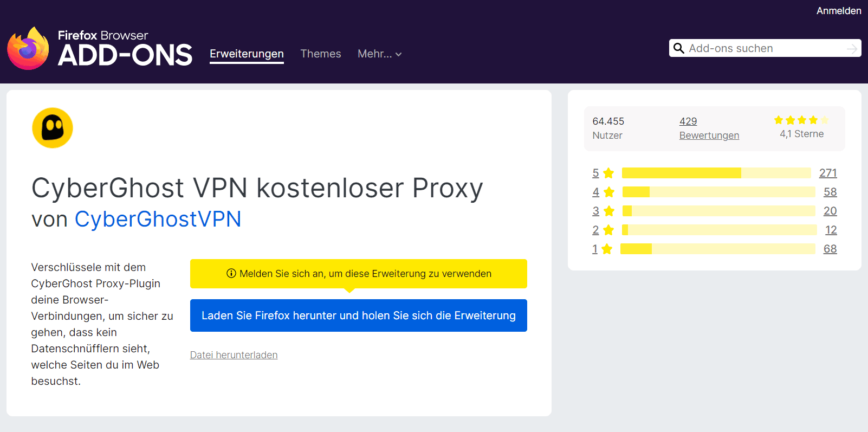Click the yellow sign-in notice banner
868x432 pixels.
coord(359,274)
